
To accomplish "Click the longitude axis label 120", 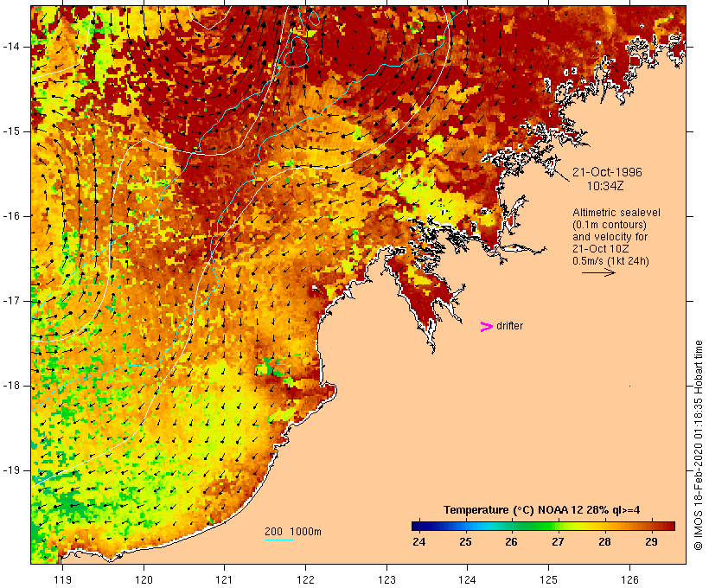I will click(x=144, y=579).
